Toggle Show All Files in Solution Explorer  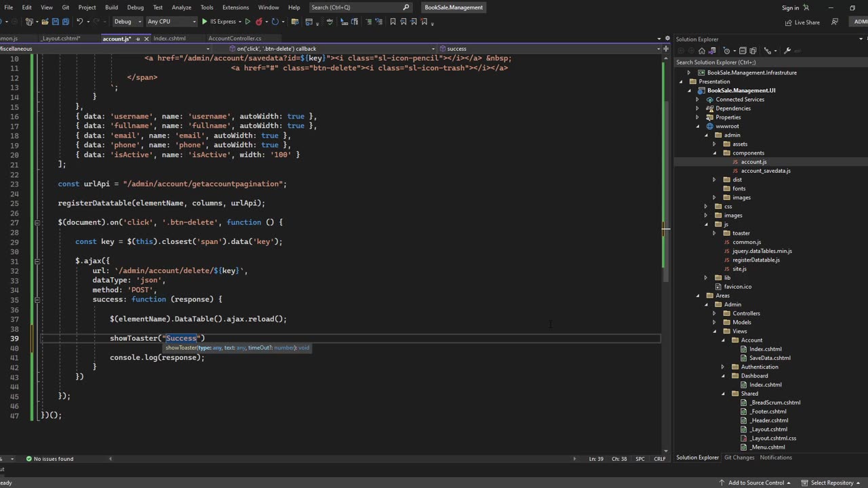(753, 51)
